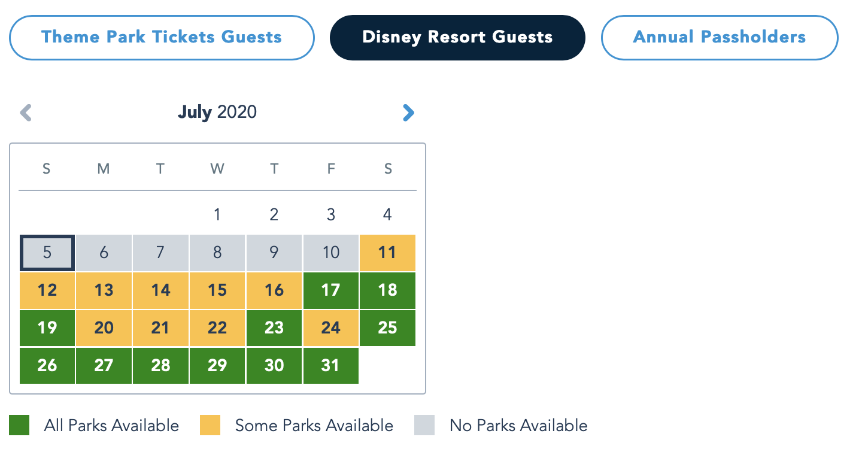Viewport: 868px width, 455px height.
Task: Go to the next month arrow
Action: [x=408, y=113]
